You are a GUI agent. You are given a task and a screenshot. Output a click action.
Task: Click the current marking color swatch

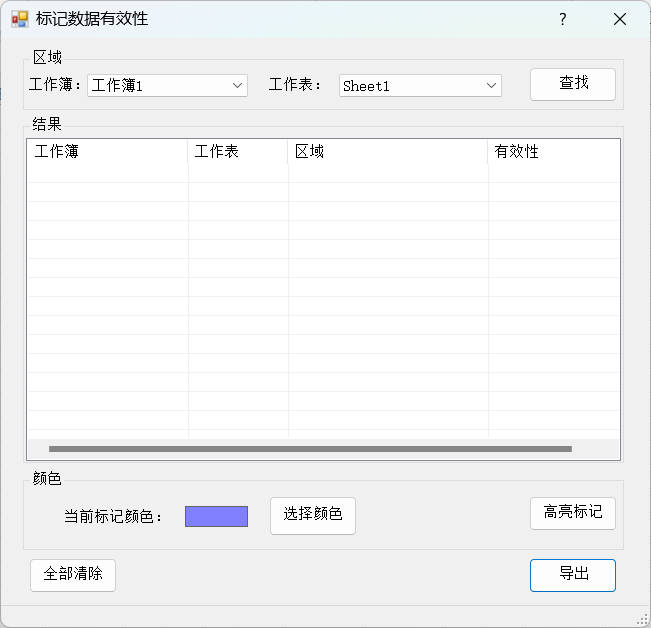tap(216, 516)
